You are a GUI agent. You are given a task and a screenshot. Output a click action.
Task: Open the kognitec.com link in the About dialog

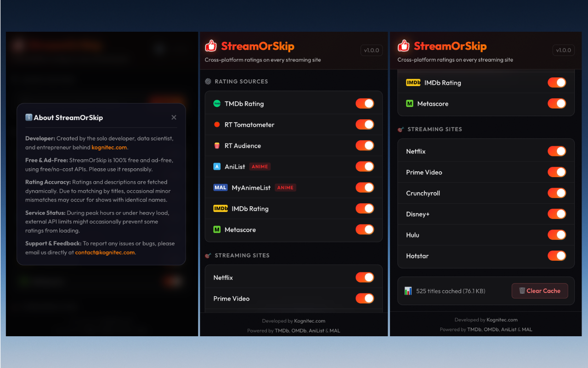coord(109,147)
